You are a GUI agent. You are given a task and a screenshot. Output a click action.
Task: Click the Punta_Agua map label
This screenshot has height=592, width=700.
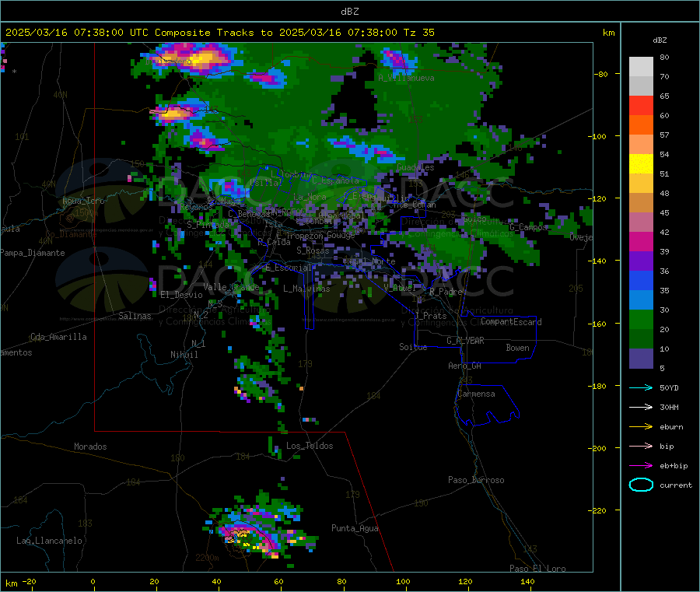[x=355, y=528]
